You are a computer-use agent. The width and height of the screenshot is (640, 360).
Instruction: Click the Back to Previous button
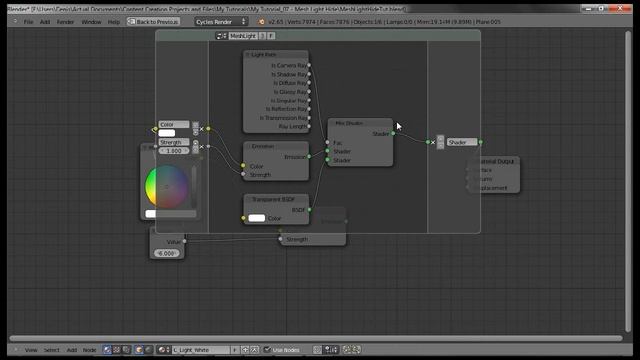pyautogui.click(x=153, y=22)
